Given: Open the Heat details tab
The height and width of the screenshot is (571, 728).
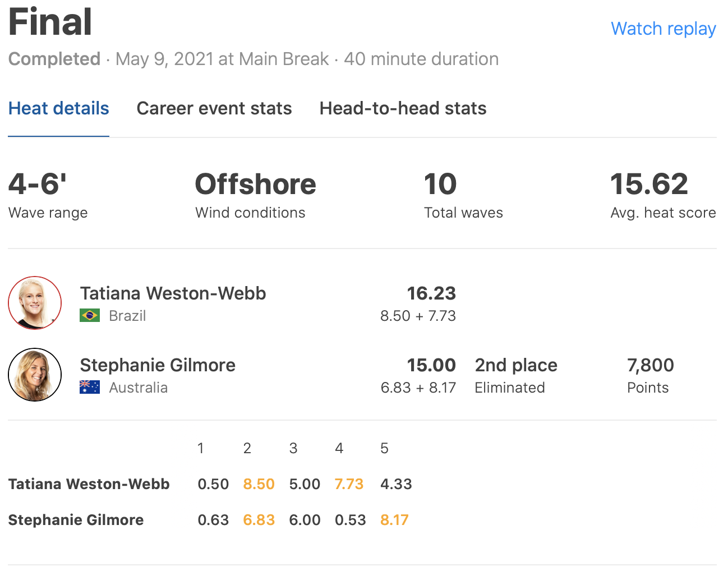Looking at the screenshot, I should point(59,108).
